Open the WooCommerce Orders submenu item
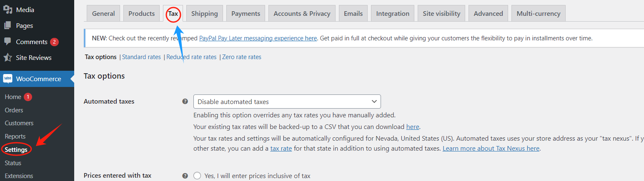This screenshot has width=644, height=181. (x=14, y=110)
